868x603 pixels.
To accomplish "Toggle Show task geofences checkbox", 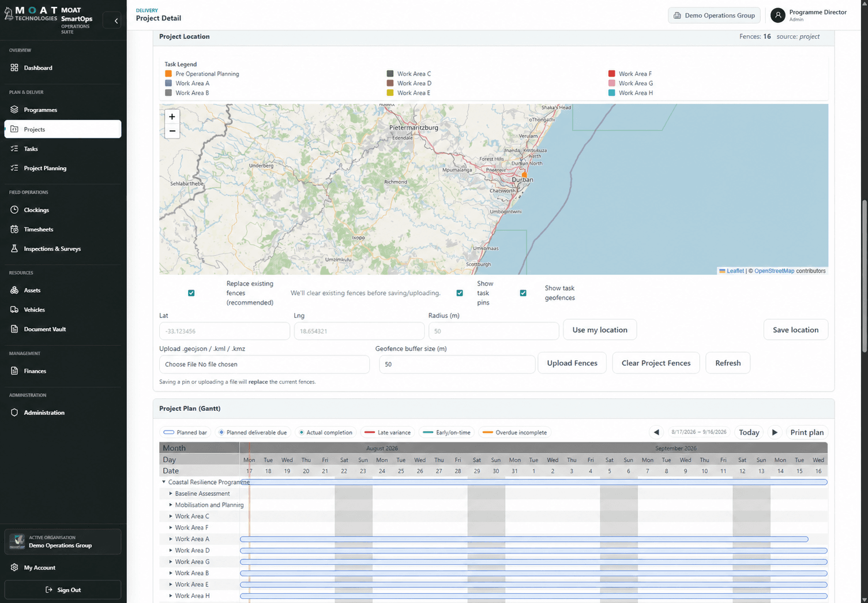I will pos(523,293).
